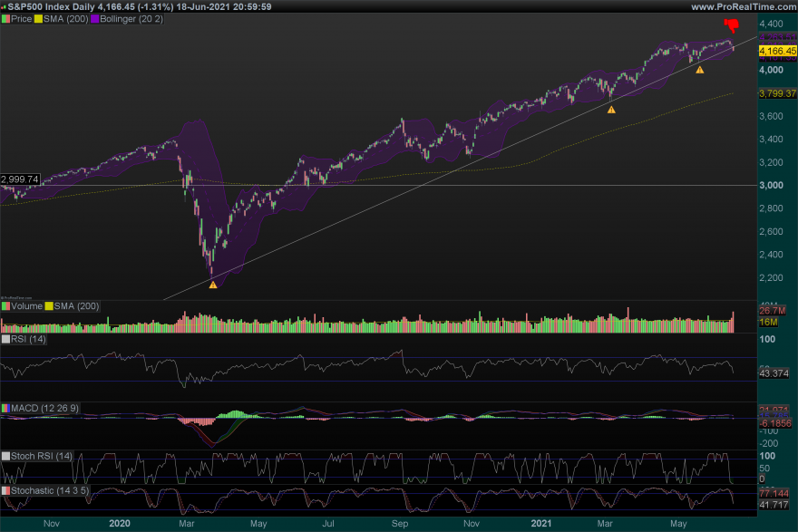Select the RSI (14) indicator label
This screenshot has height=532, width=798.
pyautogui.click(x=28, y=339)
